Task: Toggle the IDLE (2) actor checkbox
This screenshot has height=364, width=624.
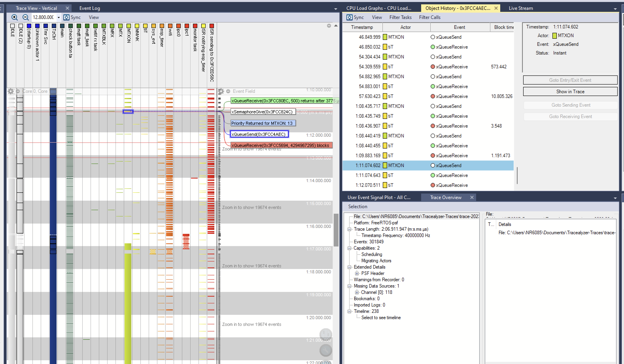Action: (x=21, y=26)
